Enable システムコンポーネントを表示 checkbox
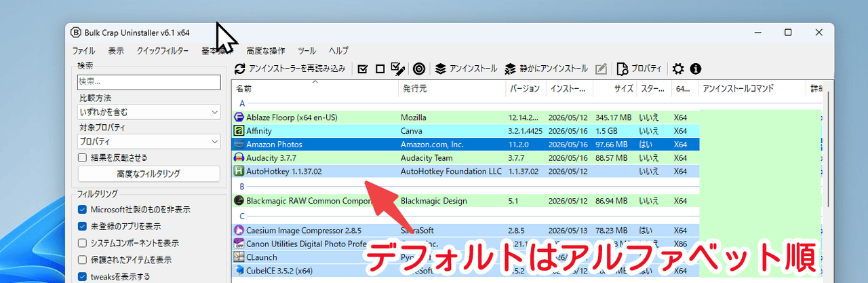The height and width of the screenshot is (283, 868). coord(83,243)
